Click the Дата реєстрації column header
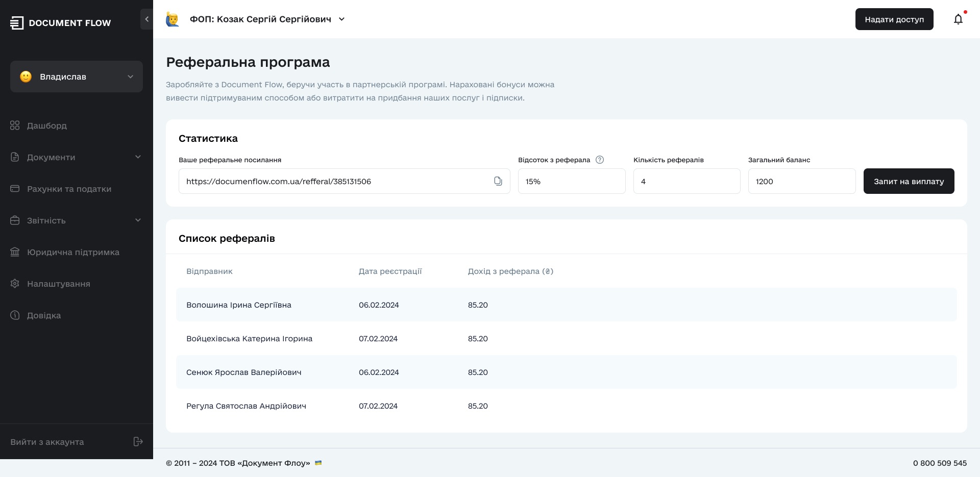This screenshot has height=477, width=980. (x=390, y=271)
